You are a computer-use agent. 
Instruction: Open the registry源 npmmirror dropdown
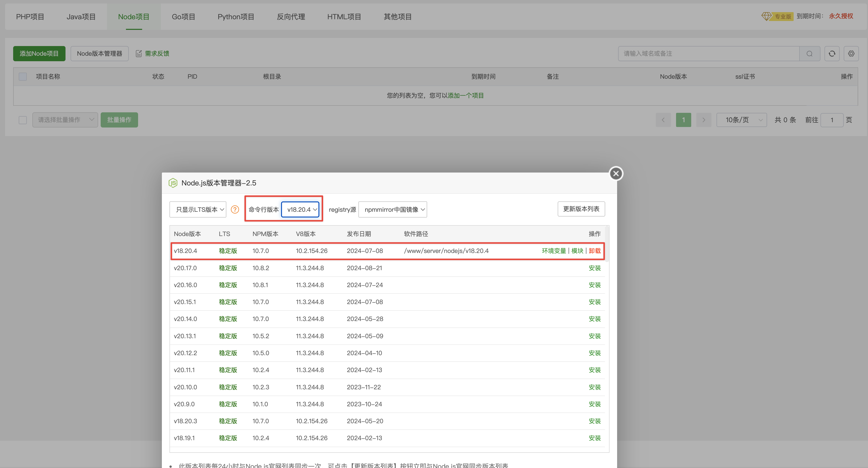(x=393, y=209)
